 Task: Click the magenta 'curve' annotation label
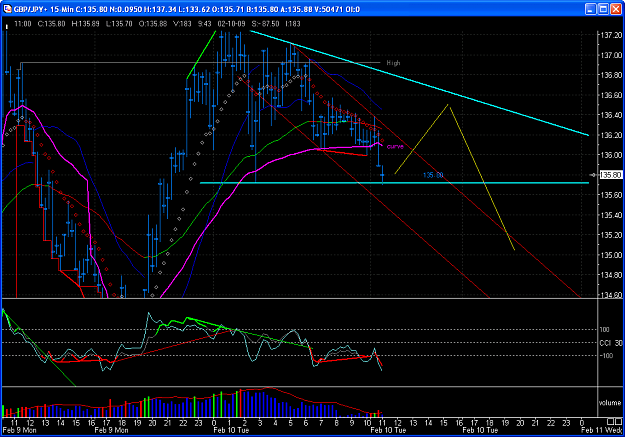click(395, 147)
